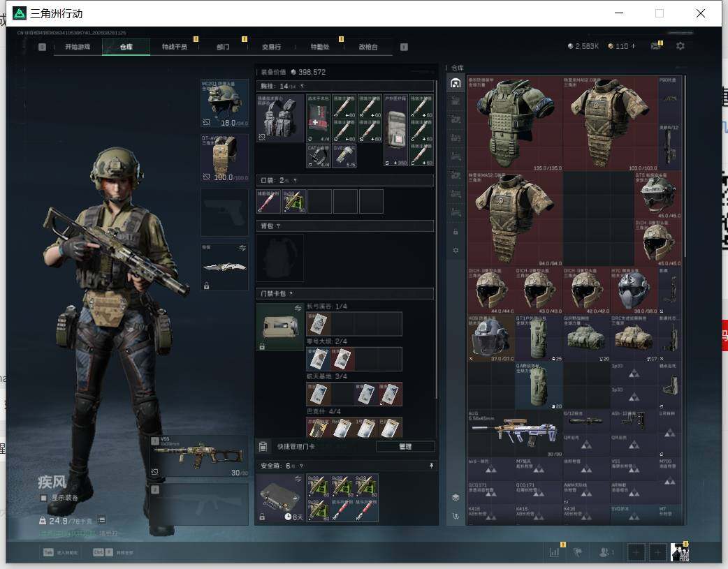Click the empty second weapon slot
This screenshot has width=728, height=569.
click(x=199, y=505)
